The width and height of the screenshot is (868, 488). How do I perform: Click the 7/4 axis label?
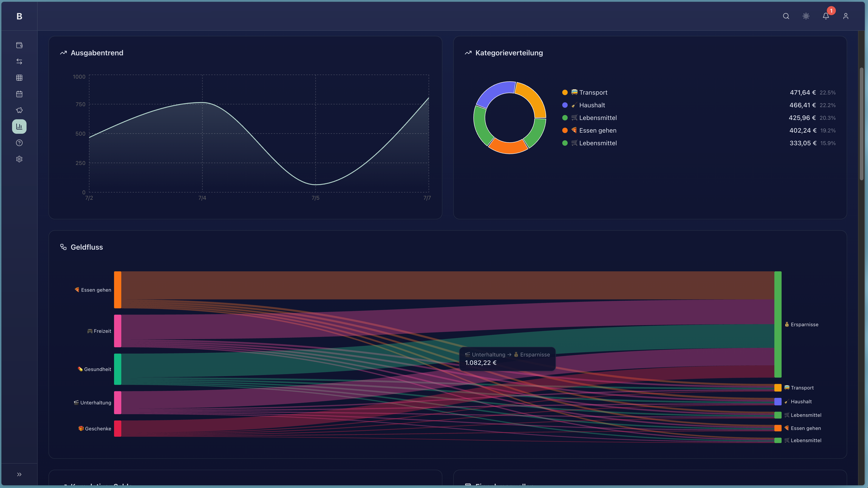(202, 198)
